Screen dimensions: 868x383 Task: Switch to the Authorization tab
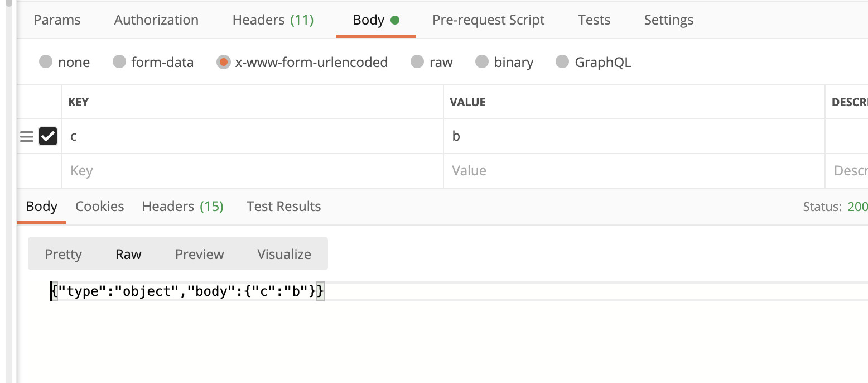point(156,20)
